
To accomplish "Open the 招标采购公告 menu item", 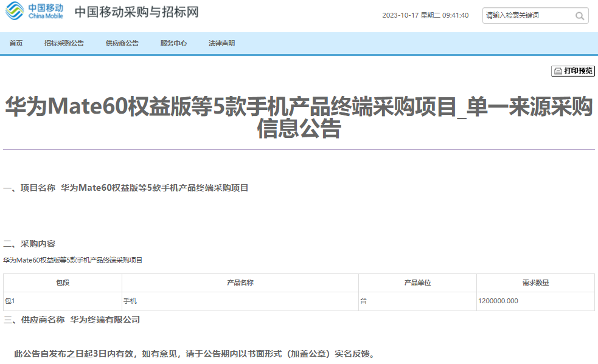I will pos(64,44).
